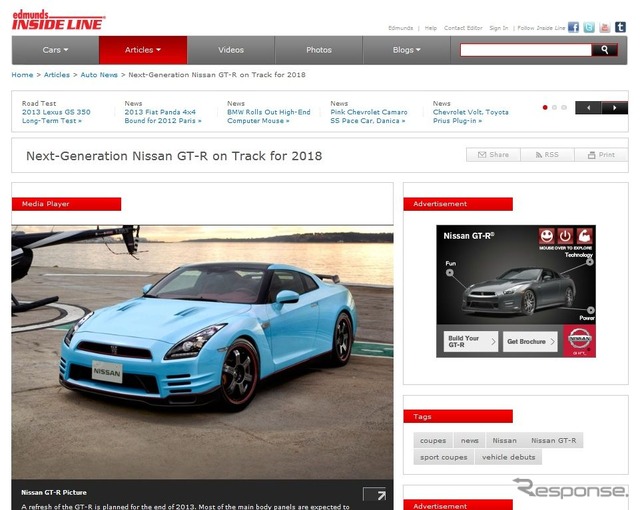Go to the Photos section

point(319,50)
